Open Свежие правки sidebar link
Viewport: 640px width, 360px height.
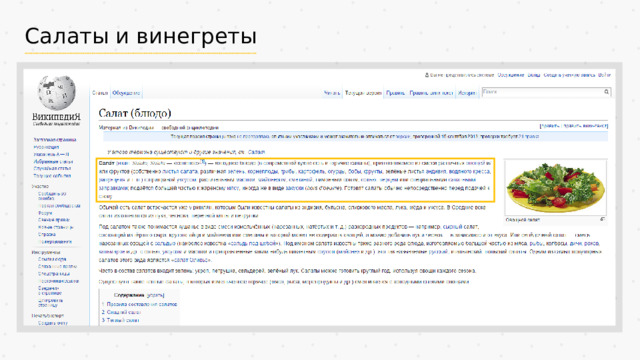[x=54, y=220]
